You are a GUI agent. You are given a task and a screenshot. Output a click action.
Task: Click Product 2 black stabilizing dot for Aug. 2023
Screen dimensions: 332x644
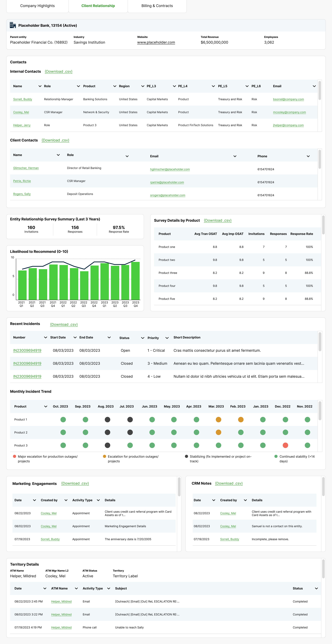[x=107, y=432]
